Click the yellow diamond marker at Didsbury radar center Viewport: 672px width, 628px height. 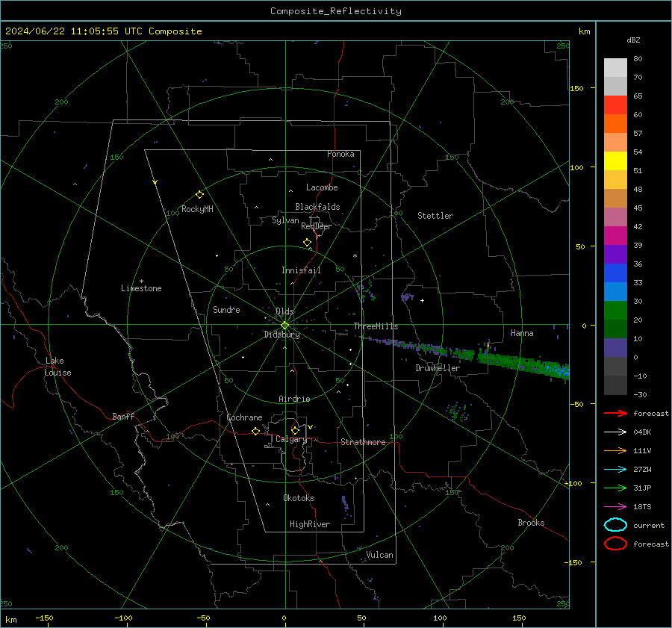284,326
